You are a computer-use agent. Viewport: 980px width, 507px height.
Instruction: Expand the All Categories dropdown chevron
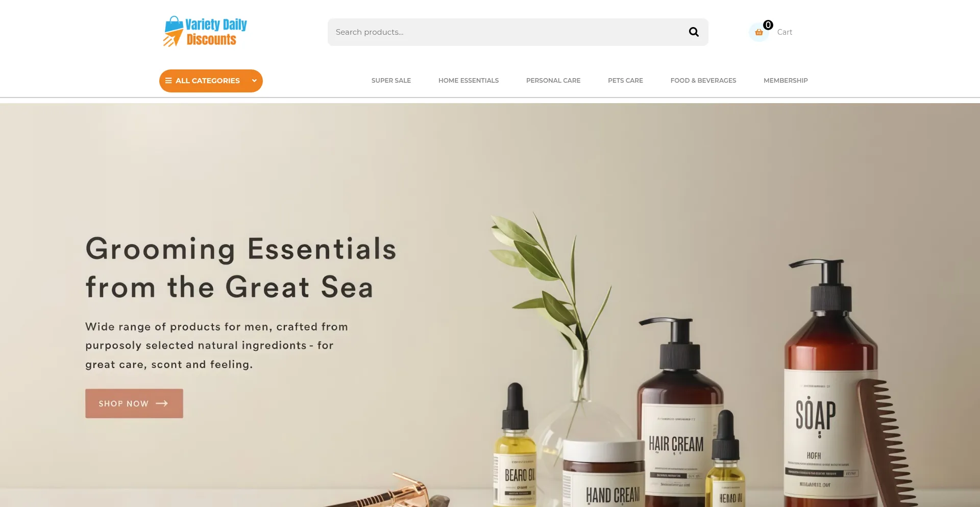[254, 81]
